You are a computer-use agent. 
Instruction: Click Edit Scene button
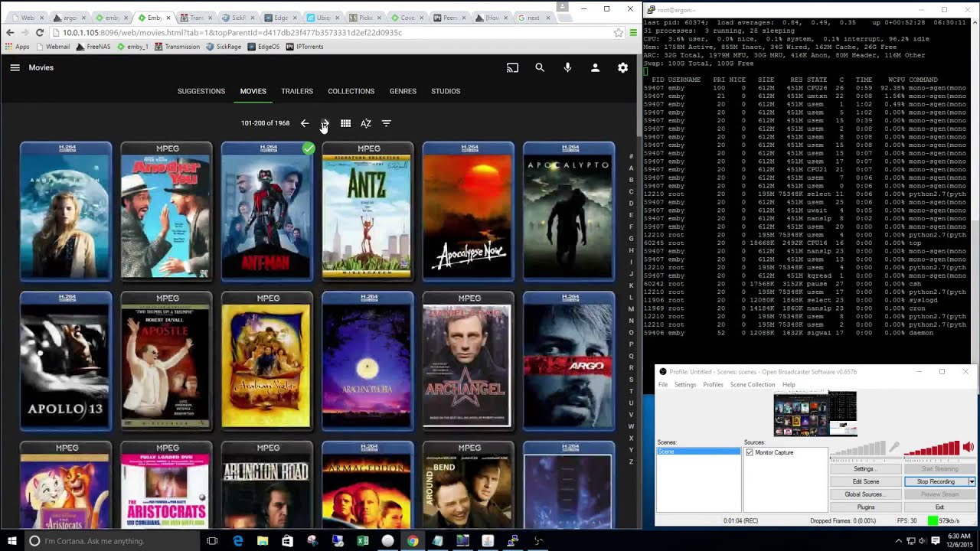pos(866,481)
